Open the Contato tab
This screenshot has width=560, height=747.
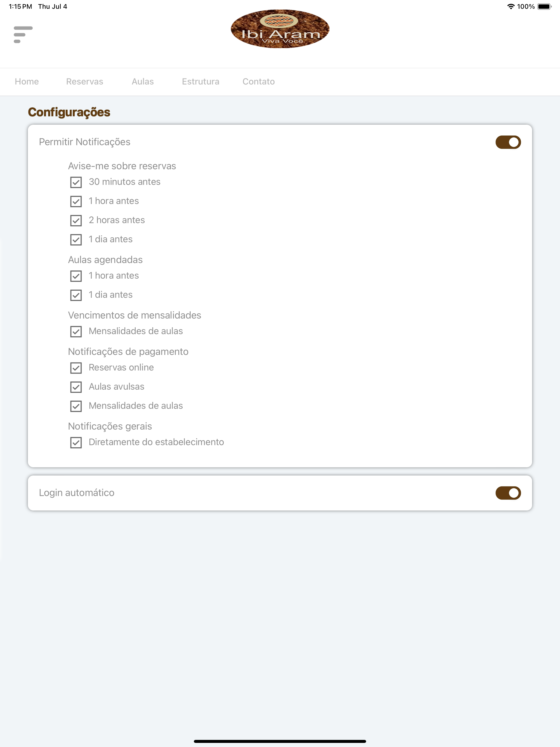click(259, 82)
